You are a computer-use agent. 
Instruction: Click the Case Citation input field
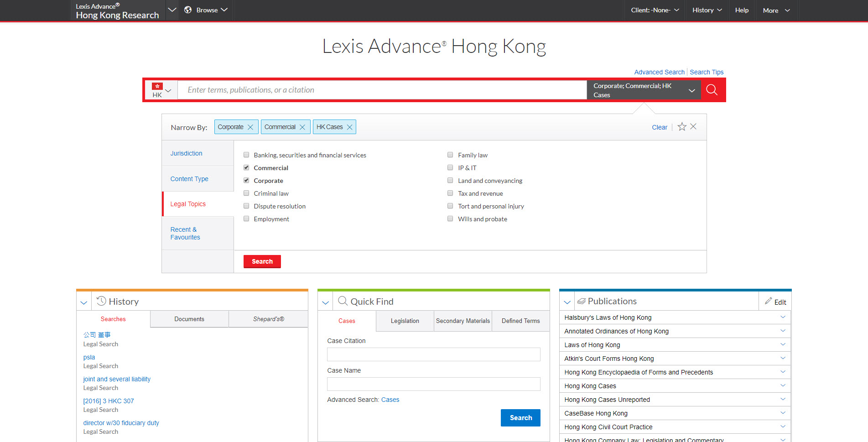(434, 354)
